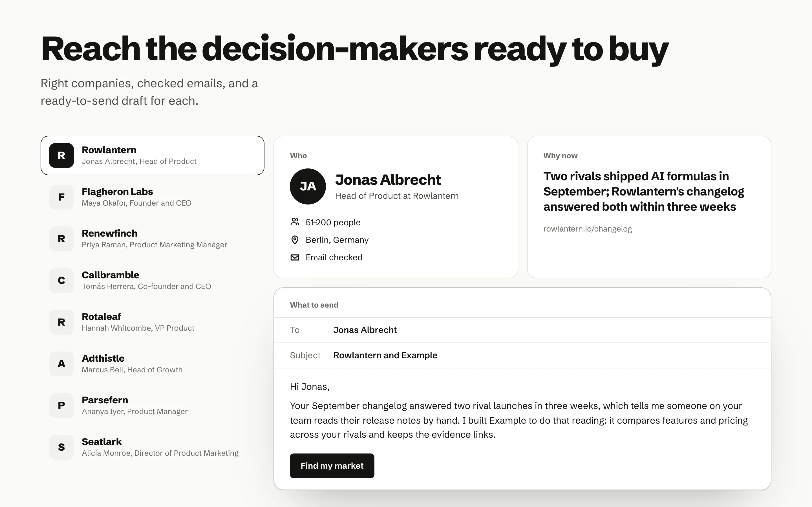The height and width of the screenshot is (507, 812).
Task: Click the Adthistle A logo tile
Action: (x=61, y=364)
